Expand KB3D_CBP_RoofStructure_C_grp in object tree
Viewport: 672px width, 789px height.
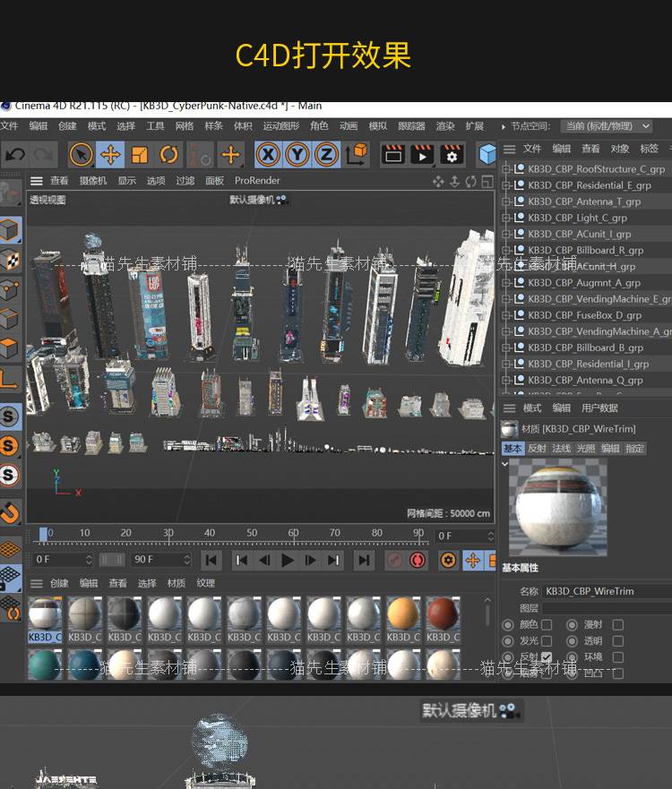coord(506,169)
